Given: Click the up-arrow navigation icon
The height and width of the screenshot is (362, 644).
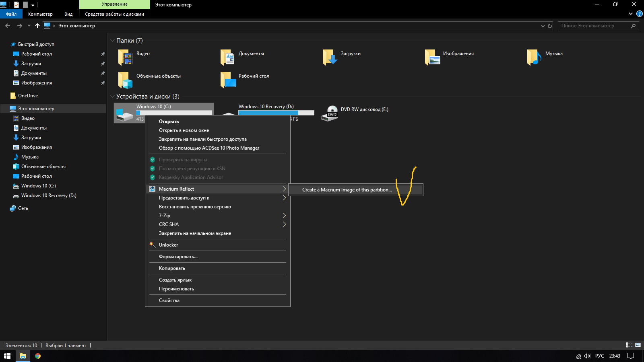Looking at the screenshot, I should tap(37, 26).
